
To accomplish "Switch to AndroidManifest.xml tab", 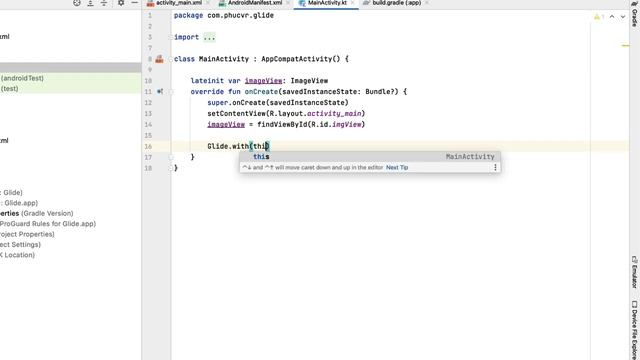I will (x=255, y=3).
